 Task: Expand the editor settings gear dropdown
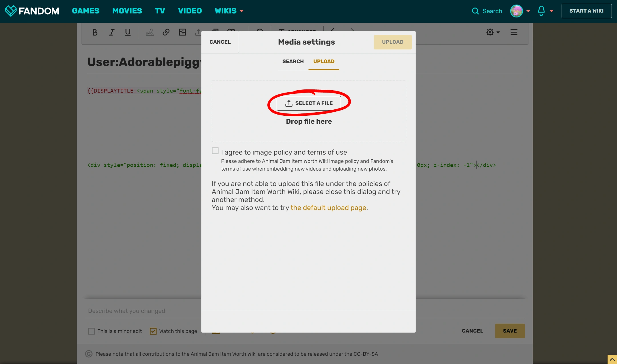click(x=493, y=32)
